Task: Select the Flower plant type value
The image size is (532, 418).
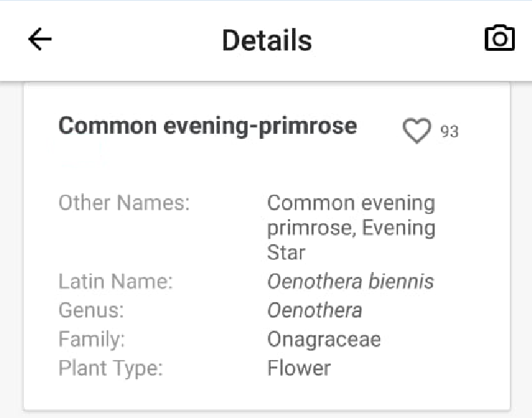Action: tap(299, 369)
